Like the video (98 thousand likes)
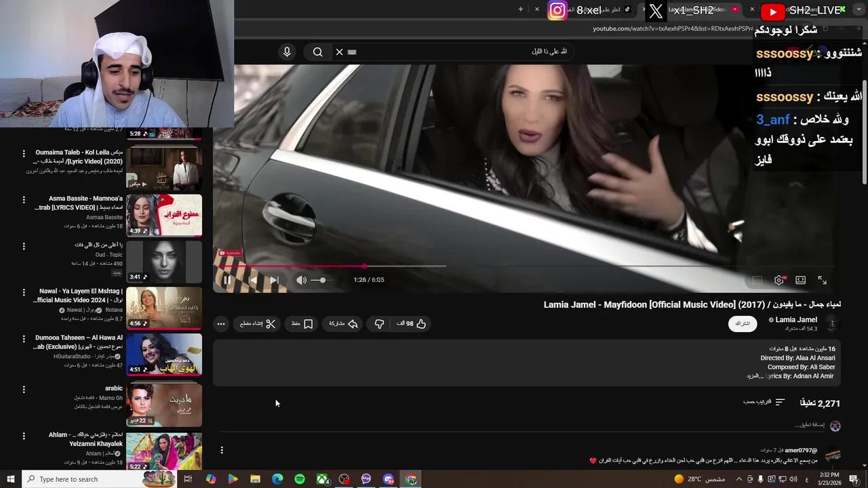Screen dimensions: 868x488 click(x=412, y=324)
